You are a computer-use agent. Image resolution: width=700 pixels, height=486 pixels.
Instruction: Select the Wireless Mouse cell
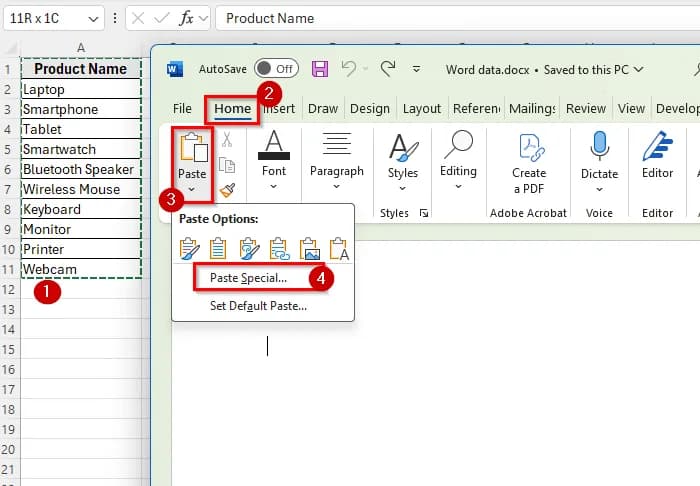click(x=81, y=189)
